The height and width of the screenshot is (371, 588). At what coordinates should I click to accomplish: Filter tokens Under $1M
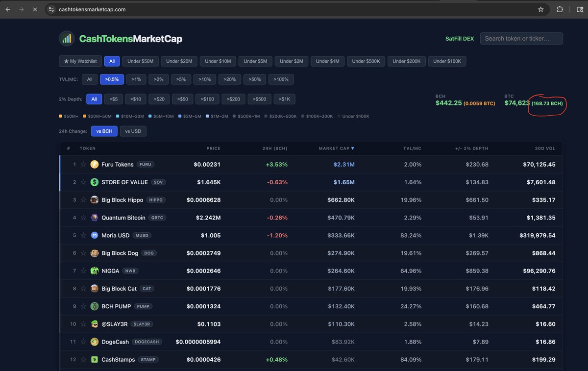328,61
